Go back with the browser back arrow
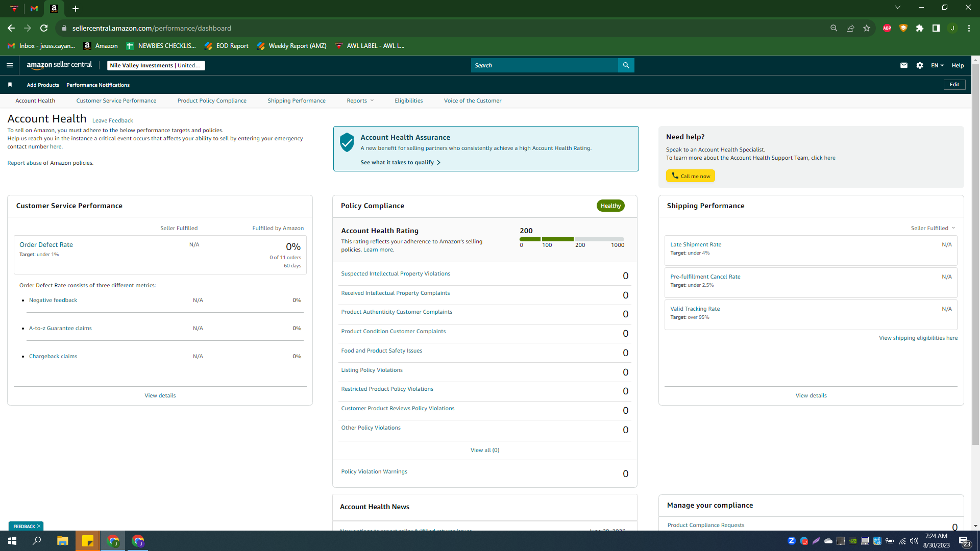This screenshot has width=980, height=551. pyautogui.click(x=11, y=28)
